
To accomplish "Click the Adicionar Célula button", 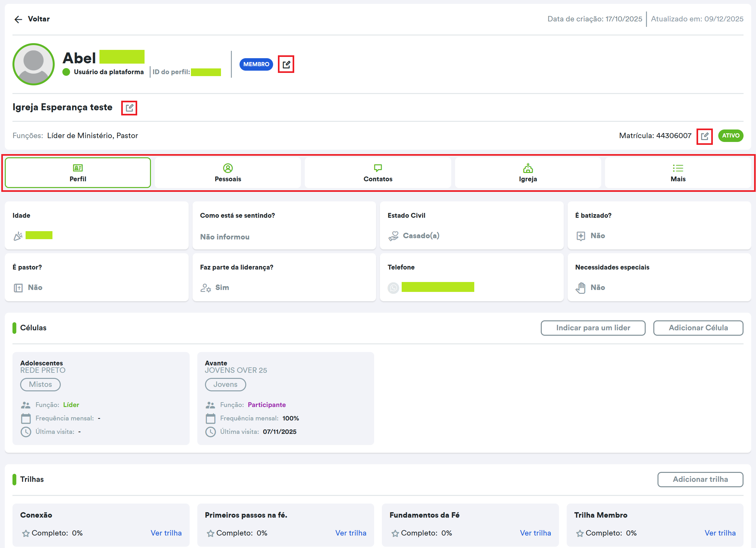I will [x=698, y=328].
